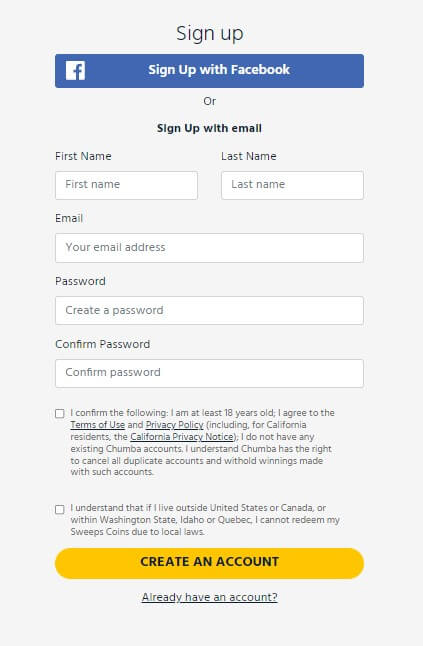Viewport: 423px width, 646px height.
Task: Click the Email label text
Action: tap(69, 218)
